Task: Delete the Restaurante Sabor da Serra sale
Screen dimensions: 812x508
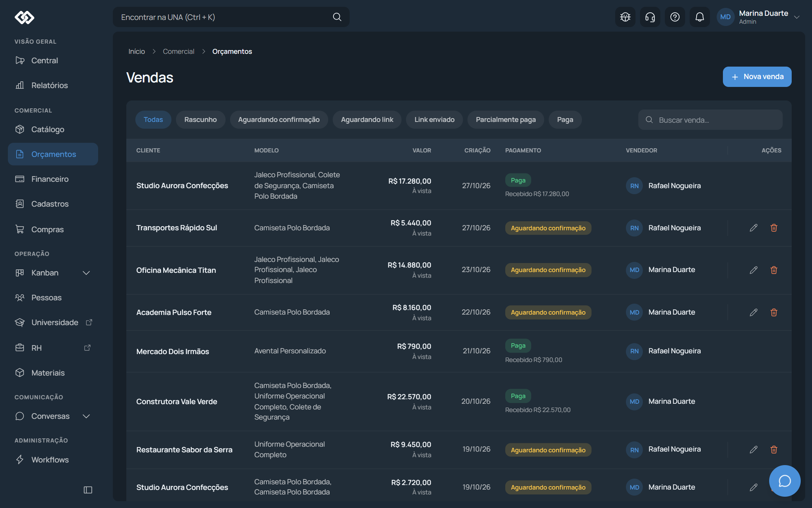Action: coord(774,449)
